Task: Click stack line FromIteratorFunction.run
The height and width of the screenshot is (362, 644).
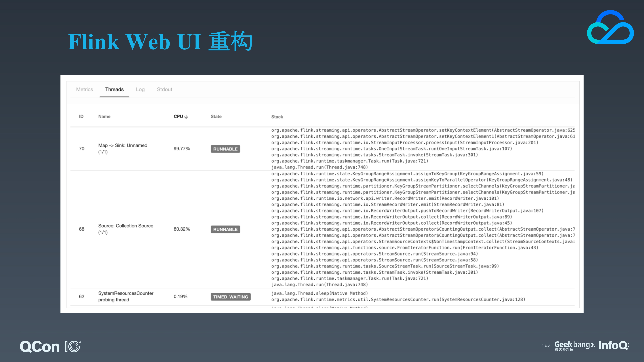Action: point(405,248)
